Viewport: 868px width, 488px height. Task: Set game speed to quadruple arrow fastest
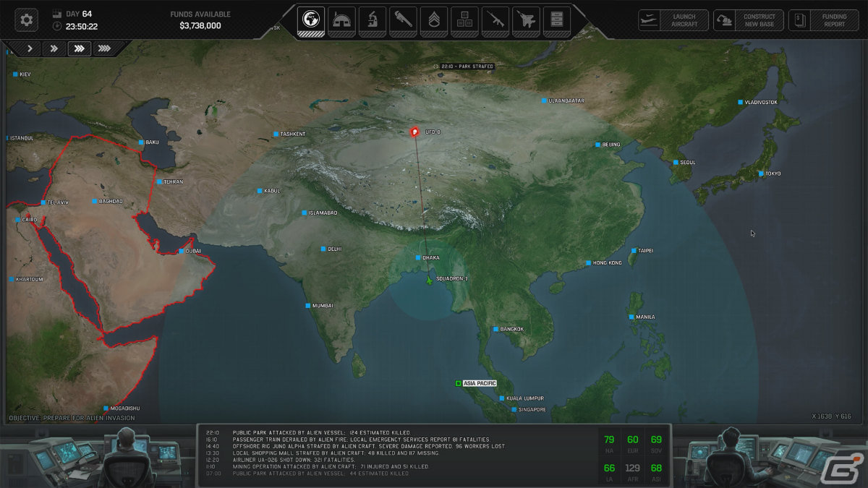pos(104,48)
